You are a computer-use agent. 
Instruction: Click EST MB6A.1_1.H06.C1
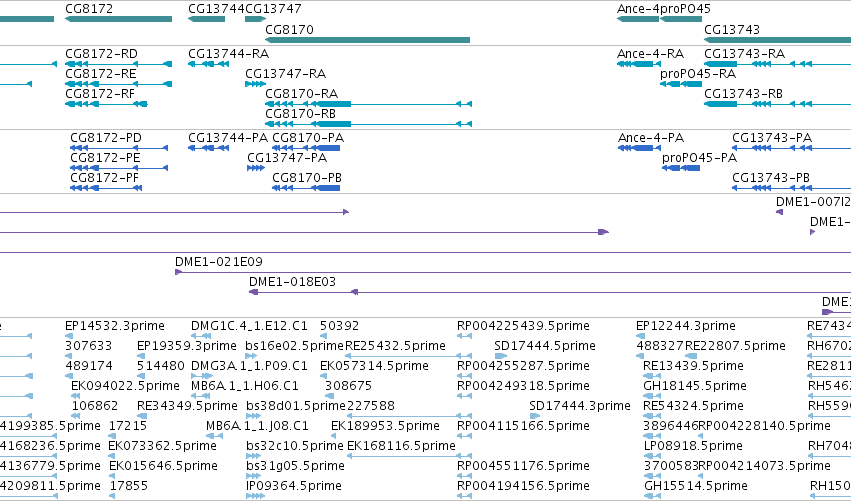click(245, 386)
